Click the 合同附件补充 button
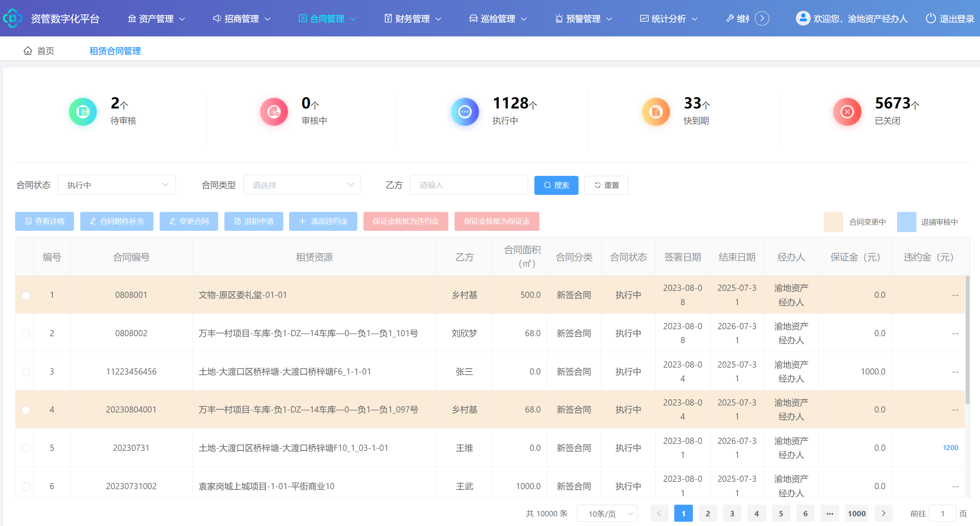980x526 pixels. [117, 221]
